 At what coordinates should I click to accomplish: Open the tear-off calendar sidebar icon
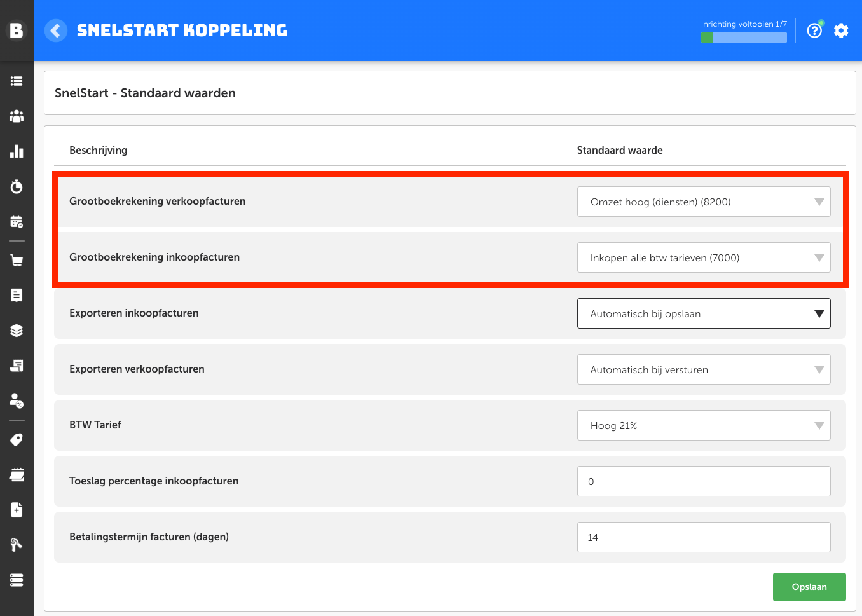pyautogui.click(x=17, y=475)
